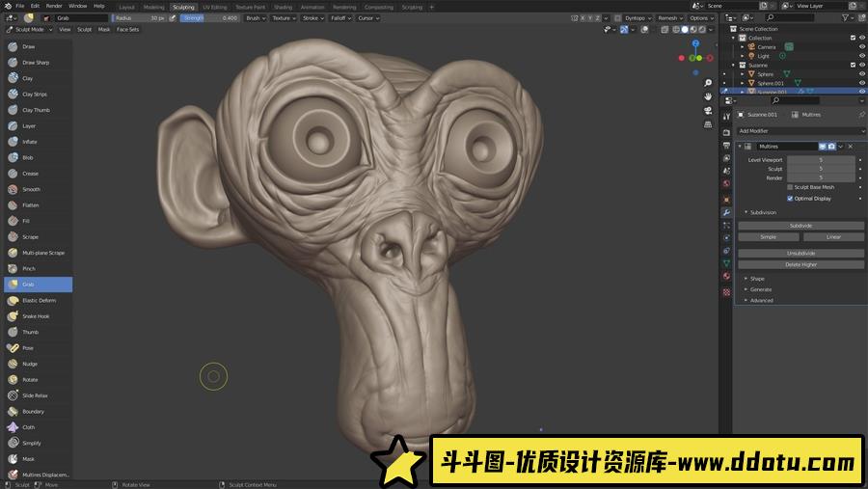Select the Inflate brush
This screenshot has height=489, width=868.
[x=38, y=142]
